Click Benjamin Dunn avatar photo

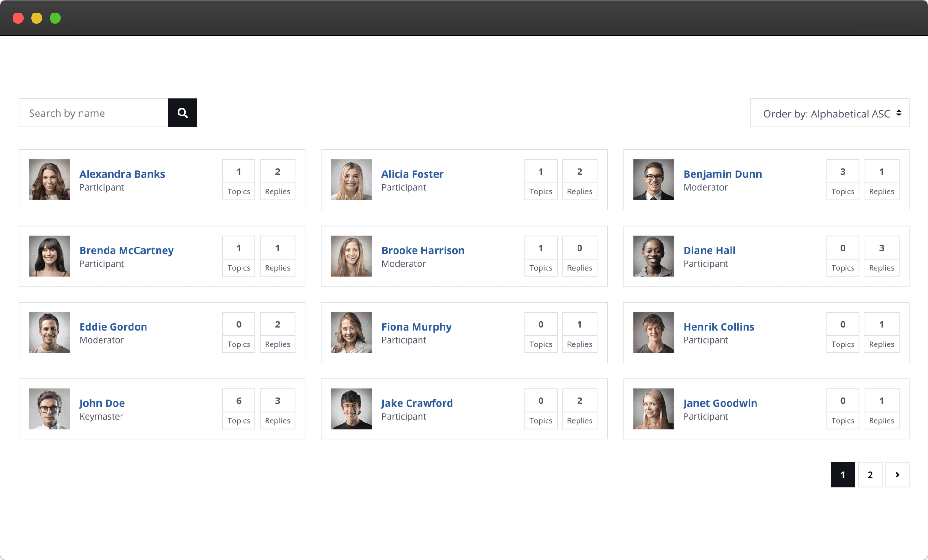click(x=654, y=180)
